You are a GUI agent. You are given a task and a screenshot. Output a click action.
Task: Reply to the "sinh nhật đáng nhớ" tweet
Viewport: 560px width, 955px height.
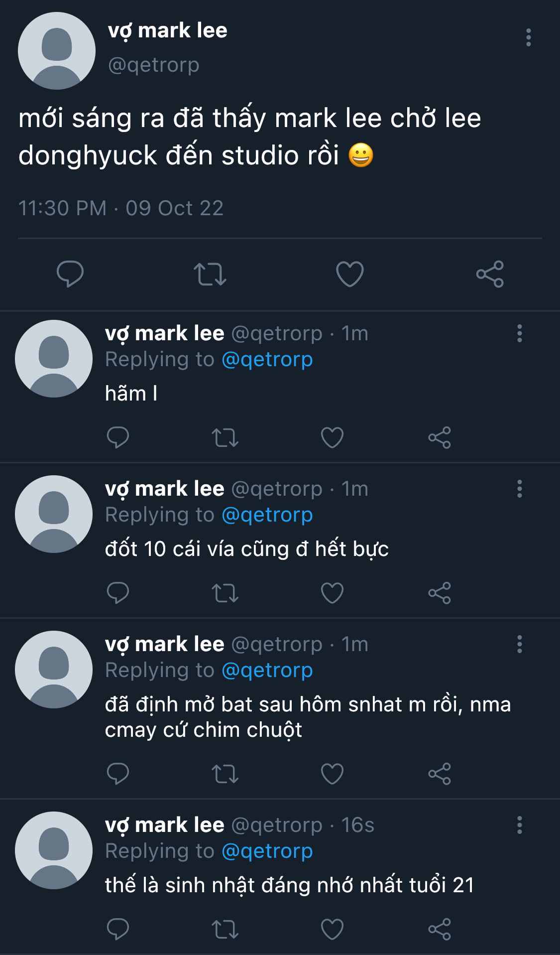coord(118,929)
